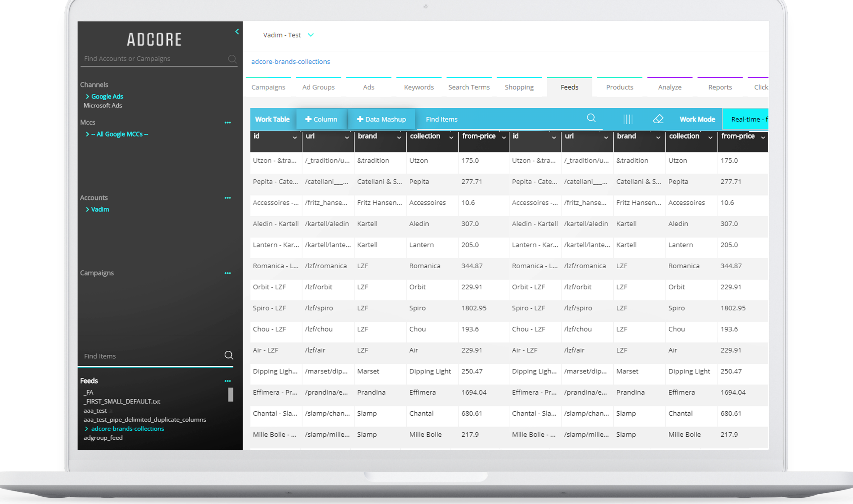Open the Vadim - Test account dropdown

click(311, 35)
